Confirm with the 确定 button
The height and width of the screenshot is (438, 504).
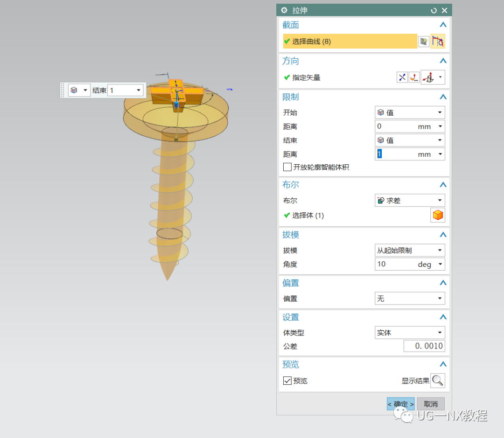pos(400,404)
